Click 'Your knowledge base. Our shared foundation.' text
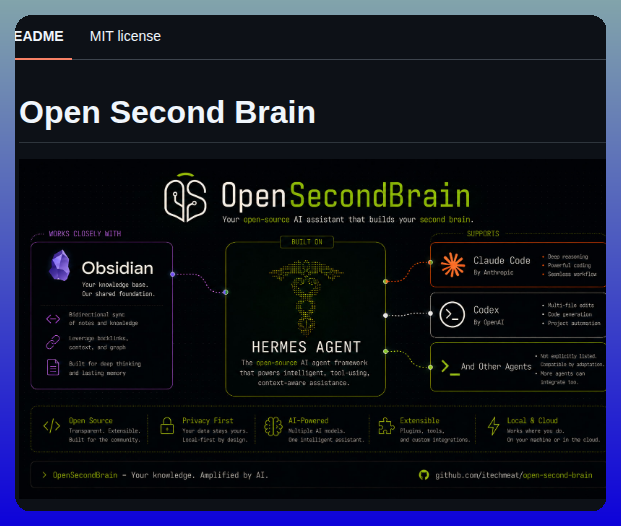 click(118, 289)
